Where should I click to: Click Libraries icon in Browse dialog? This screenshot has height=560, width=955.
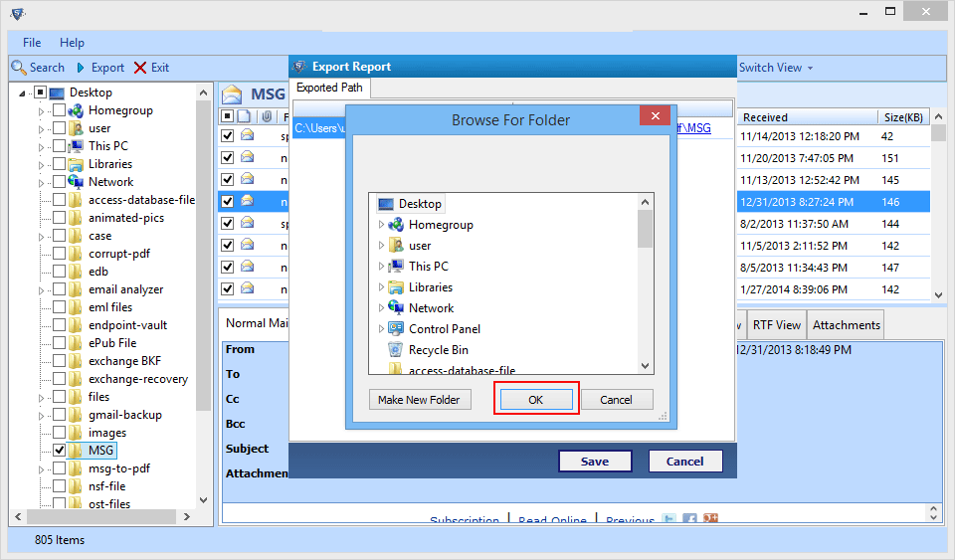396,287
